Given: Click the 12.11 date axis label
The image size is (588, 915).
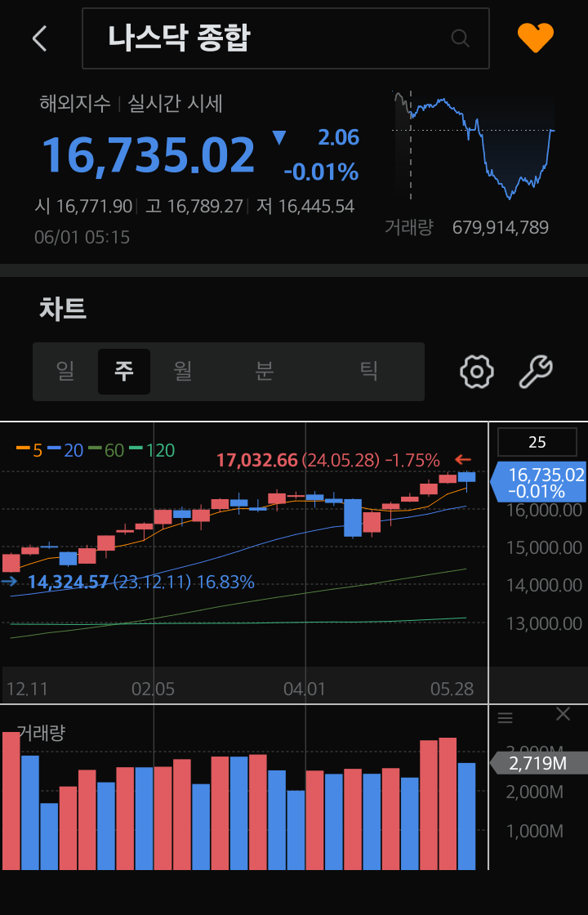Looking at the screenshot, I should click(x=27, y=690).
